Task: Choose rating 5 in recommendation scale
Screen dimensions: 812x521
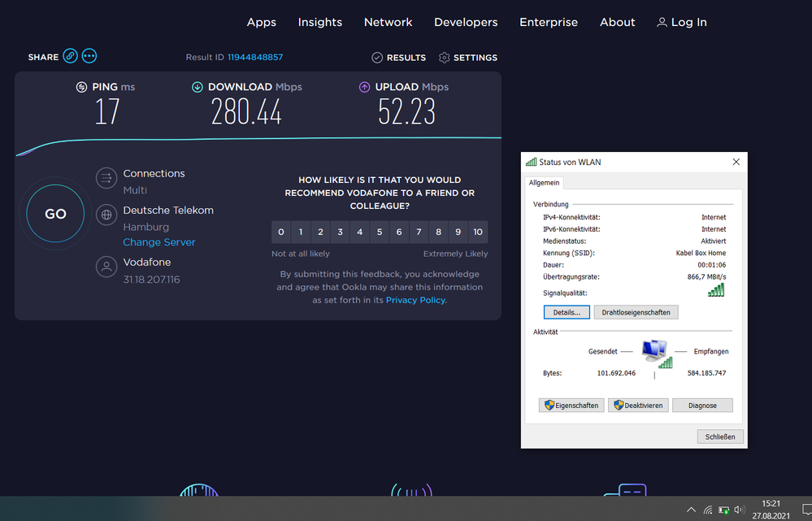Action: (380, 232)
